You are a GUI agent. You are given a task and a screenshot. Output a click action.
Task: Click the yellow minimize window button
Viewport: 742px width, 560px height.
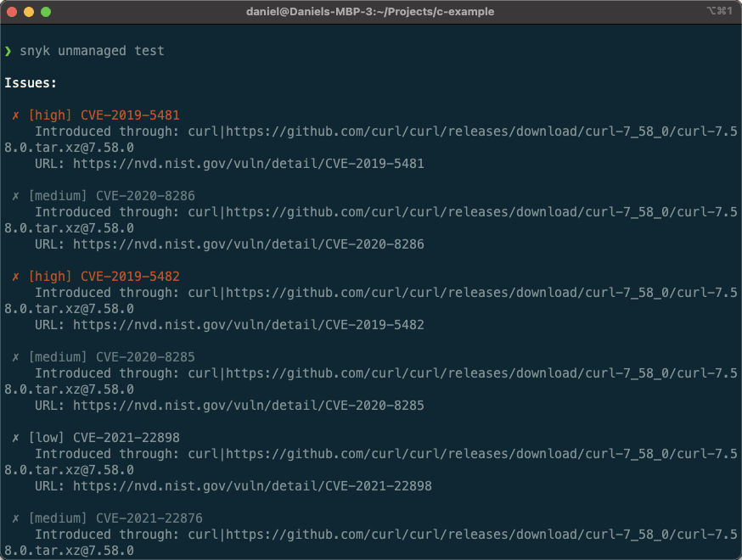pos(29,12)
